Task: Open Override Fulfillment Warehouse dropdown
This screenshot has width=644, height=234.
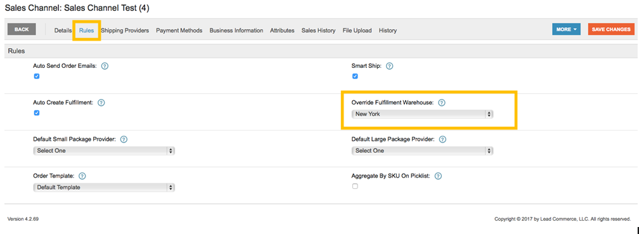Action: 422,114
